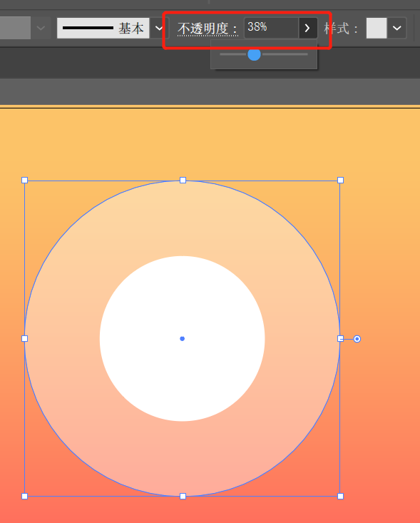Select the 基本 stroke line preview
420x523 pixels.
click(x=103, y=28)
